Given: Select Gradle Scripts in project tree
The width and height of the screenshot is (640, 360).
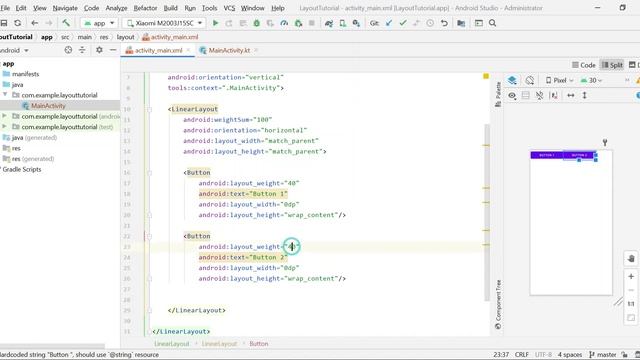Looking at the screenshot, I should (22, 169).
